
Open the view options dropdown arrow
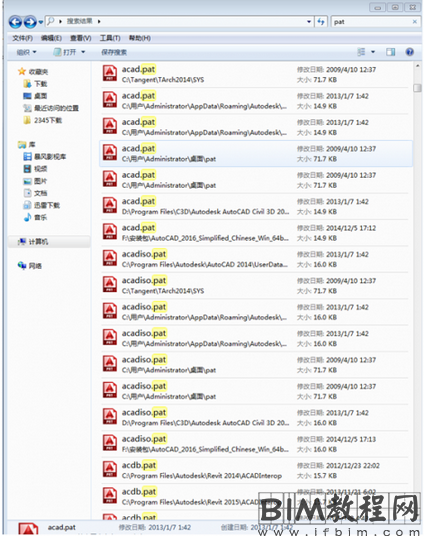pyautogui.click(x=373, y=52)
